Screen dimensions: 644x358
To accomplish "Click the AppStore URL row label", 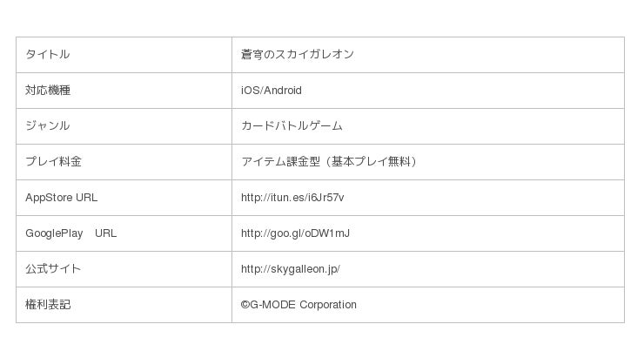I will pos(61,198).
